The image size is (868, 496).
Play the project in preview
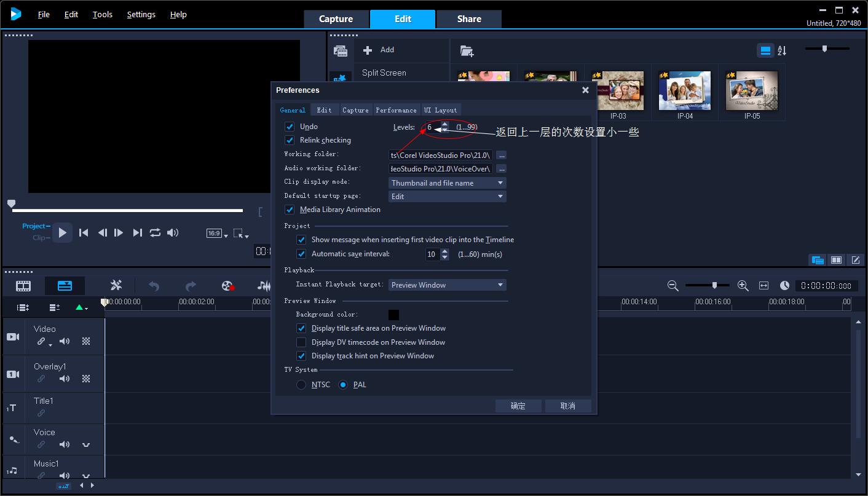point(62,232)
